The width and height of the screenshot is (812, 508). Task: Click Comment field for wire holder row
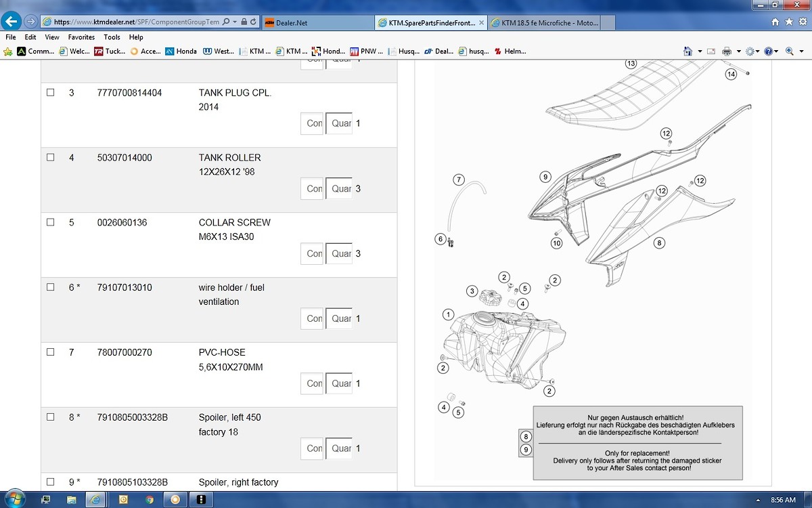pos(312,318)
